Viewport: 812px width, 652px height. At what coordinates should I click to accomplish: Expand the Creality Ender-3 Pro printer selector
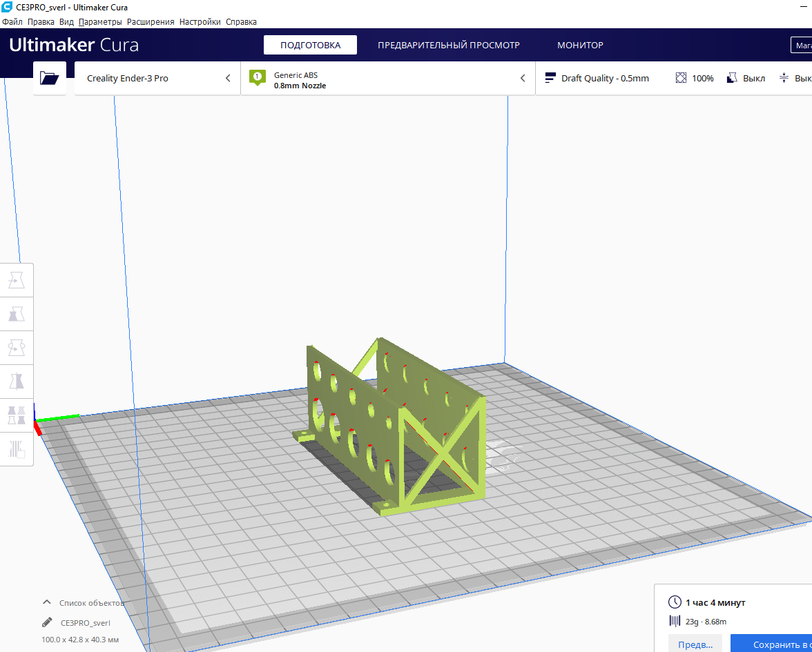tap(157, 79)
